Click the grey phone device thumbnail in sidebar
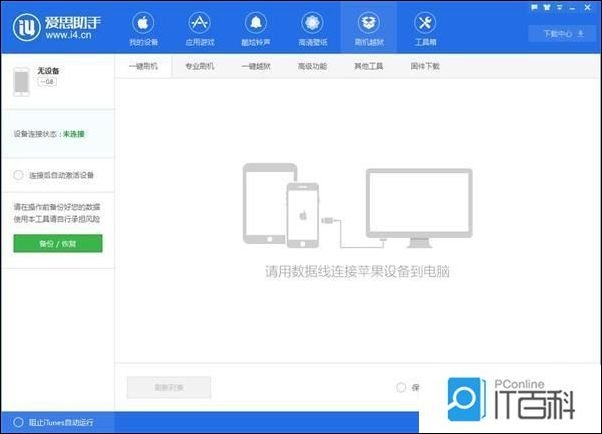Image resolution: width=602 pixels, height=434 pixels. point(22,81)
